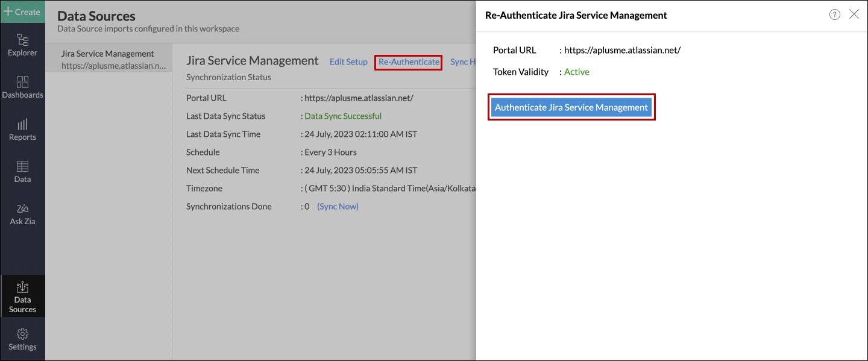Open Ask Zia assistant icon
The height and width of the screenshot is (361, 868).
(22, 214)
